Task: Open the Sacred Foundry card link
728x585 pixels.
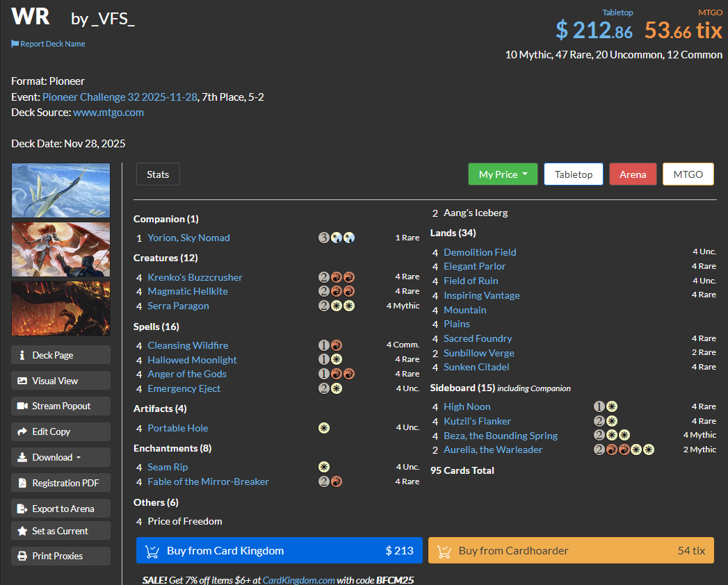Action: [x=478, y=338]
